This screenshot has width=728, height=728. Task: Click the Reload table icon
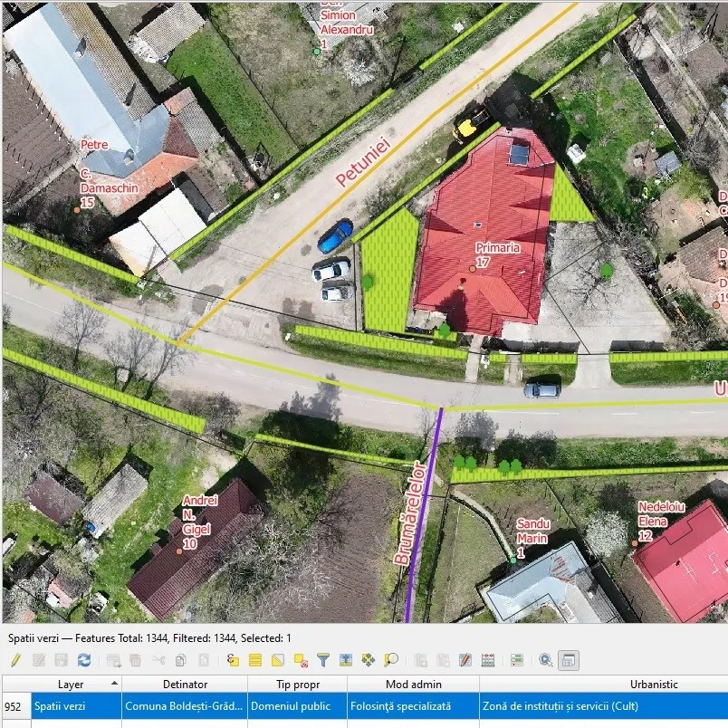pyautogui.click(x=84, y=660)
